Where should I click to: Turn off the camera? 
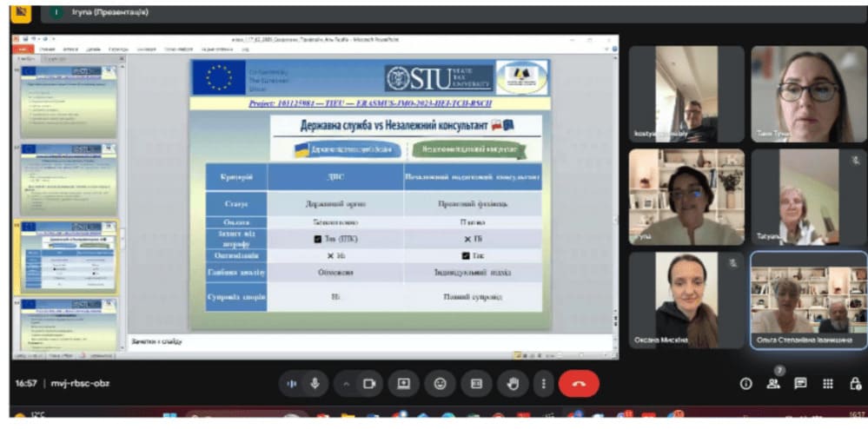pyautogui.click(x=368, y=383)
